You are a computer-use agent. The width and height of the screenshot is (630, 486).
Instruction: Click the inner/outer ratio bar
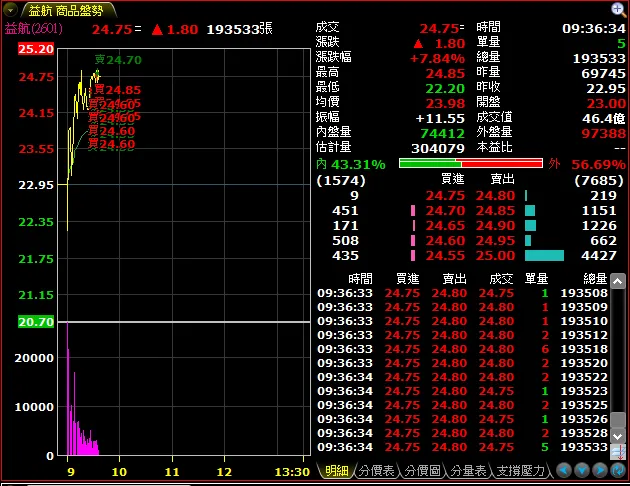471,163
